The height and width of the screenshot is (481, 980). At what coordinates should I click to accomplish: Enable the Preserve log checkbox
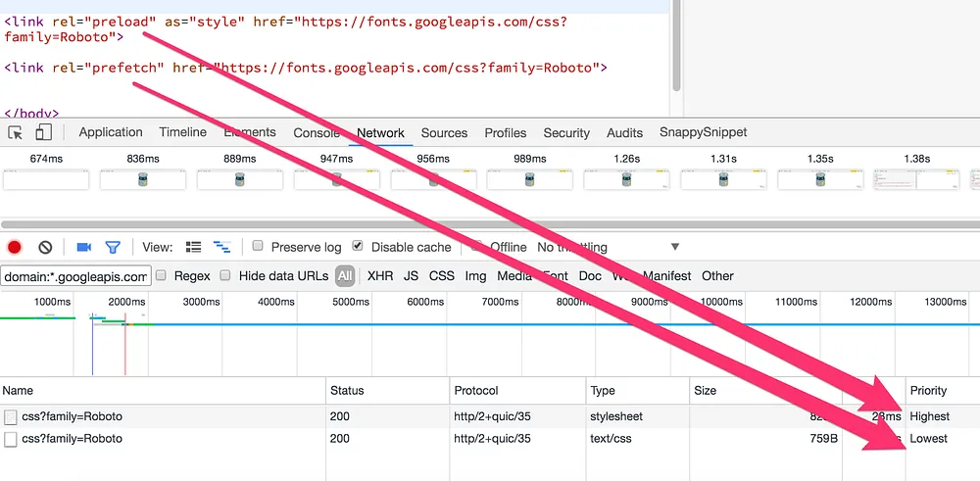tap(258, 246)
